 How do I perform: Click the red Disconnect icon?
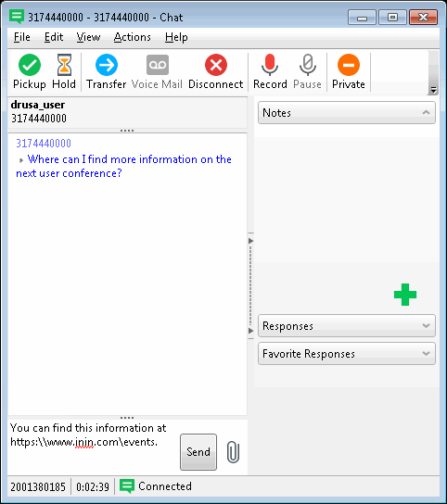point(216,65)
